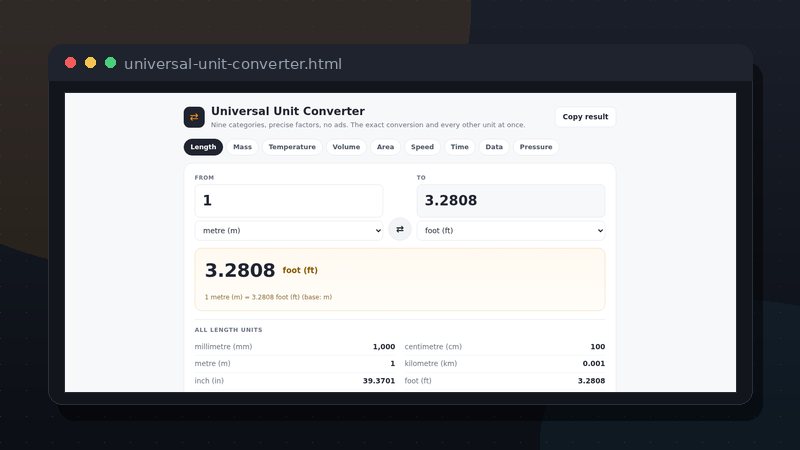
Task: Switch to the Data category
Action: (x=494, y=147)
